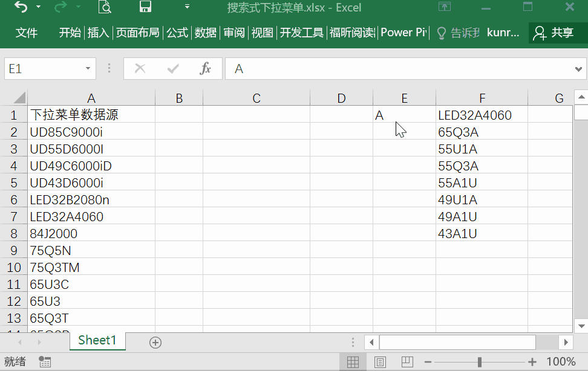Select column A header
588x371 pixels.
click(x=91, y=98)
